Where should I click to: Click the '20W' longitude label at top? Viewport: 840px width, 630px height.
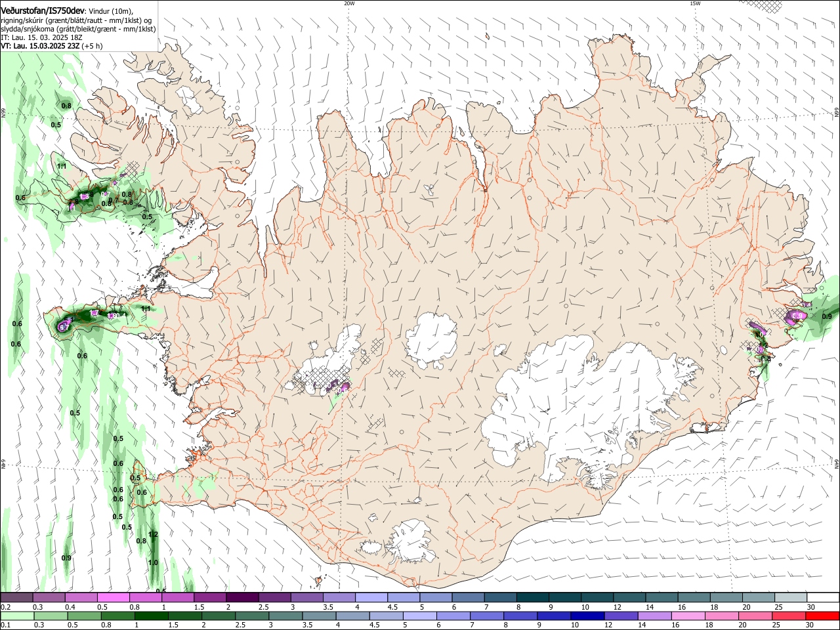click(x=349, y=3)
